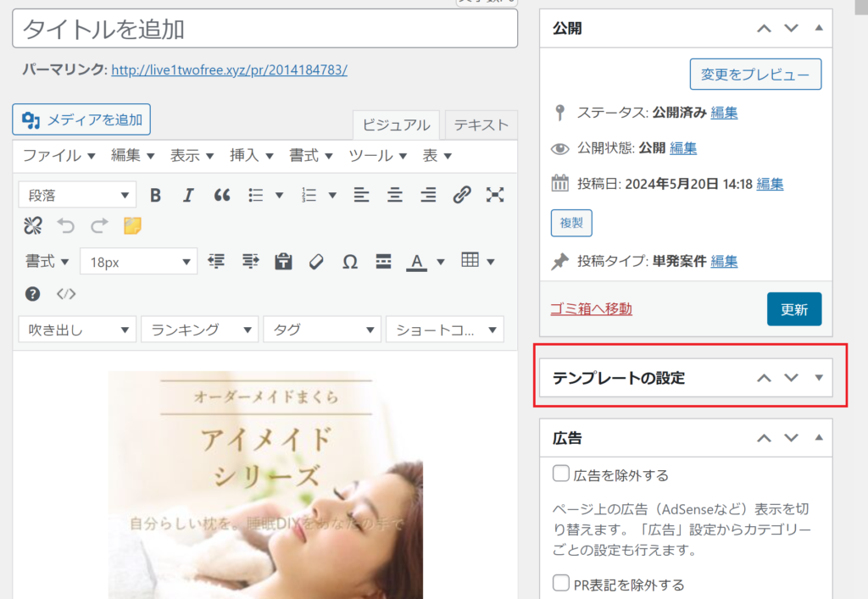This screenshot has width=868, height=599.
Task: Toggle bold formatting in the editor toolbar
Action: click(156, 195)
